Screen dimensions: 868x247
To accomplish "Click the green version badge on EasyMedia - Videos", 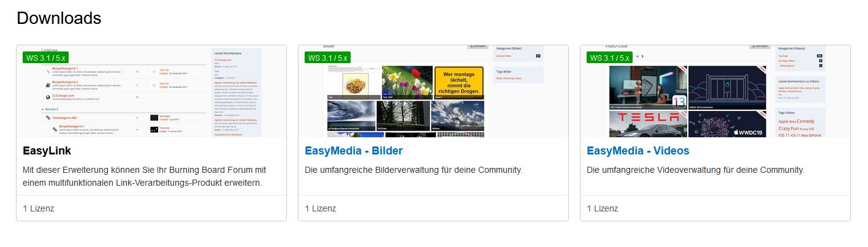I will click(x=609, y=58).
